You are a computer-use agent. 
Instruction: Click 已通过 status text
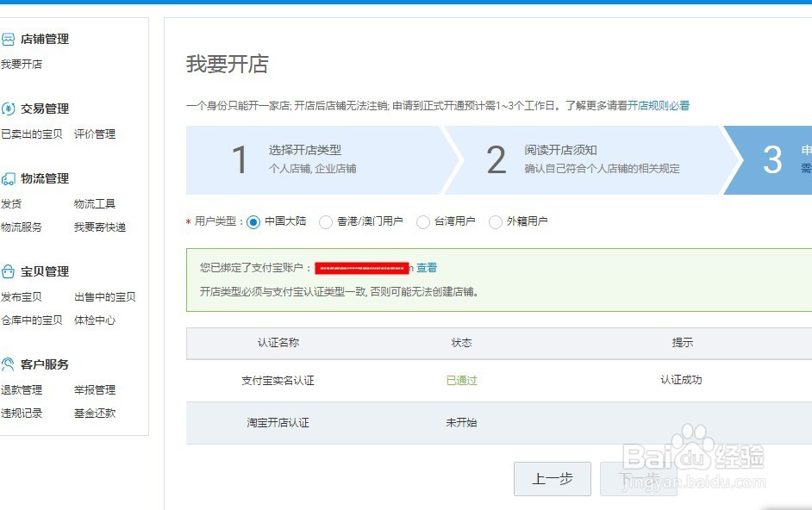[x=461, y=381]
